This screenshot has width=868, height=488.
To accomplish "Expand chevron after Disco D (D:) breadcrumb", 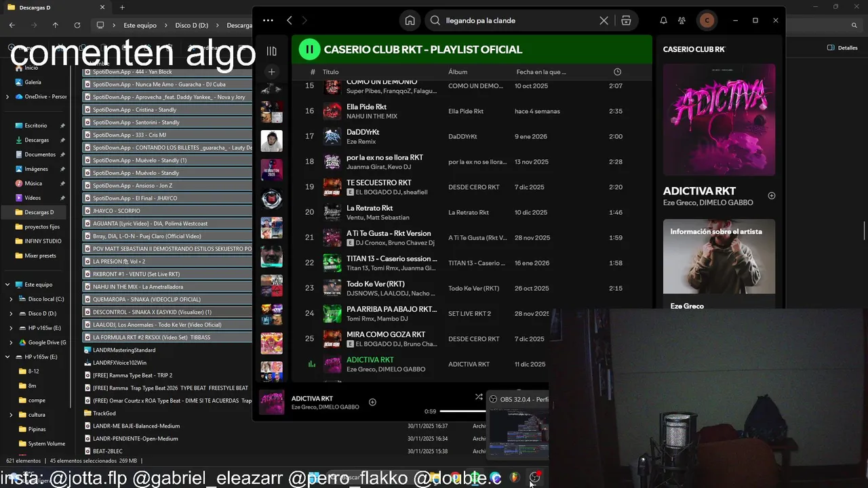I will point(218,25).
